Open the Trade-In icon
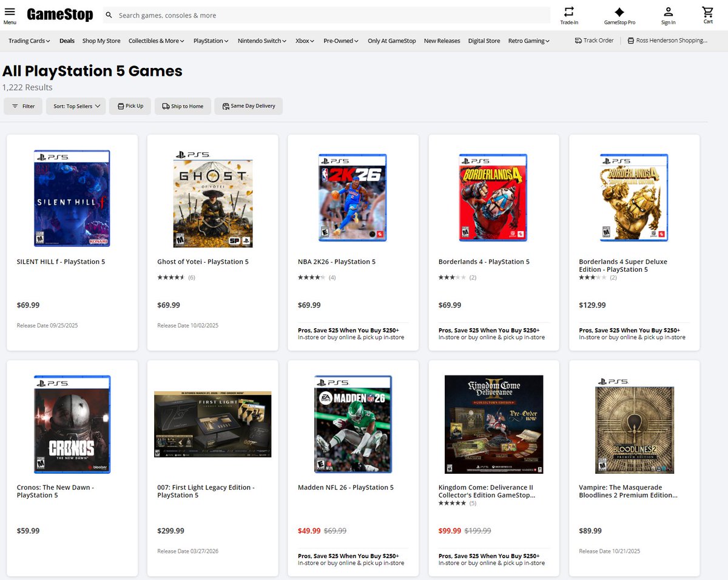728x580 pixels. tap(569, 12)
